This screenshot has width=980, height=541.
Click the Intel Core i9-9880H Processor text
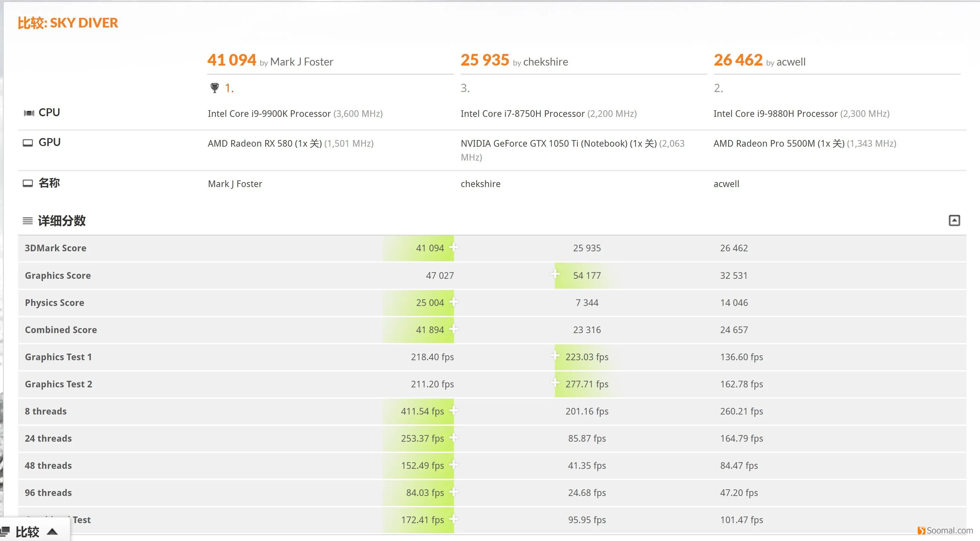pos(775,114)
